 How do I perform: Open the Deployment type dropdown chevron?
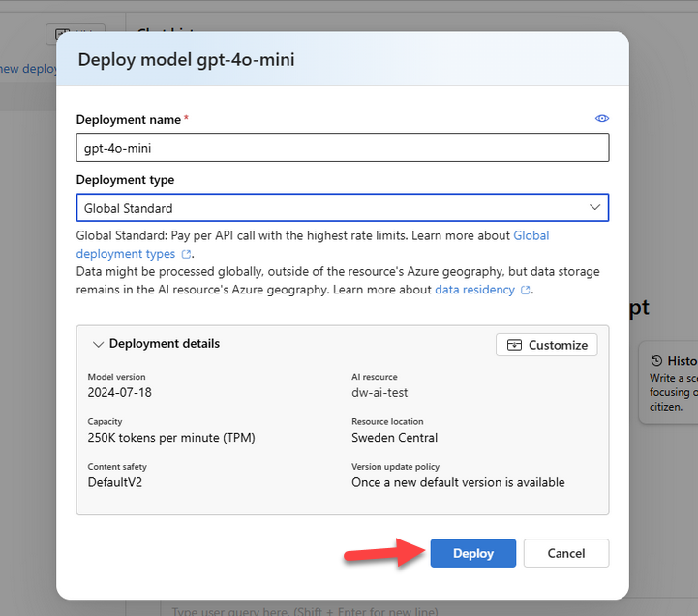click(594, 208)
